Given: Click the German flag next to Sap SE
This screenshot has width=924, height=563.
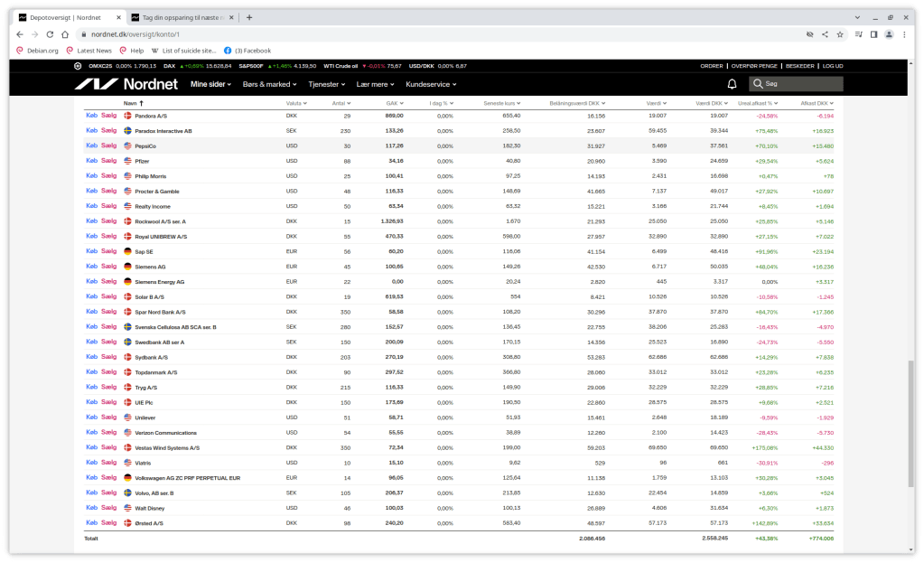Looking at the screenshot, I should (x=127, y=251).
